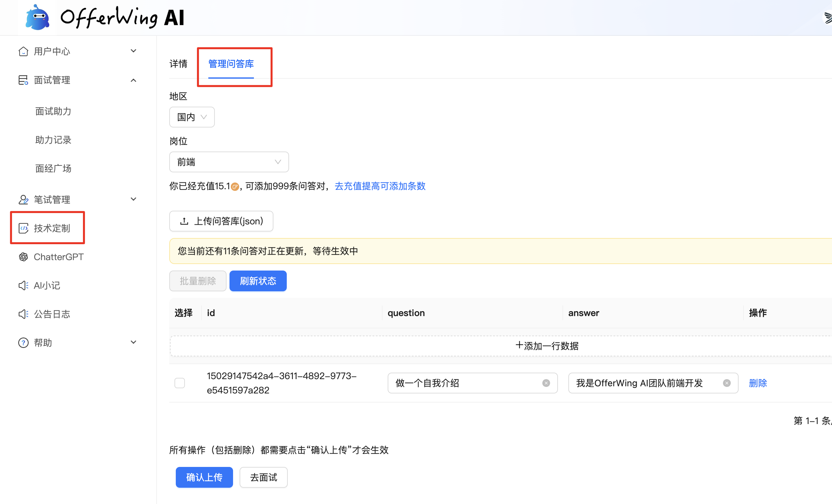832x504 pixels.
Task: Open ChatterGPT from the sidebar icon
Action: [23, 257]
